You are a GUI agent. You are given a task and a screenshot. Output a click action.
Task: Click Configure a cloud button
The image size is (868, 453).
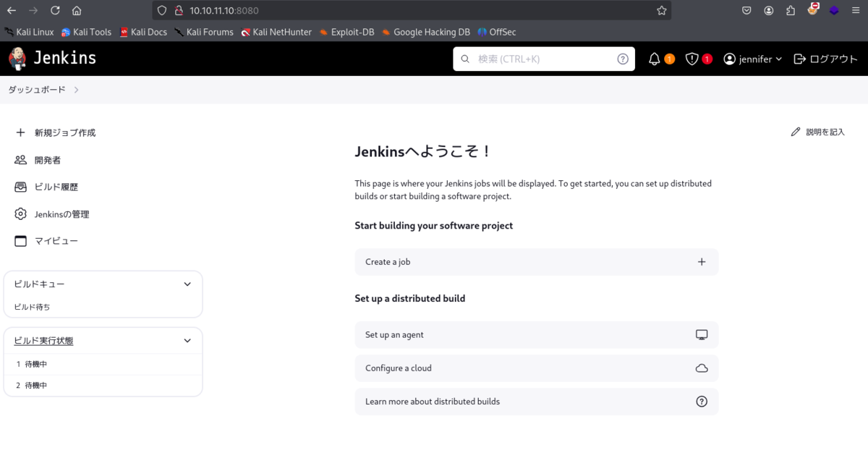[536, 368]
